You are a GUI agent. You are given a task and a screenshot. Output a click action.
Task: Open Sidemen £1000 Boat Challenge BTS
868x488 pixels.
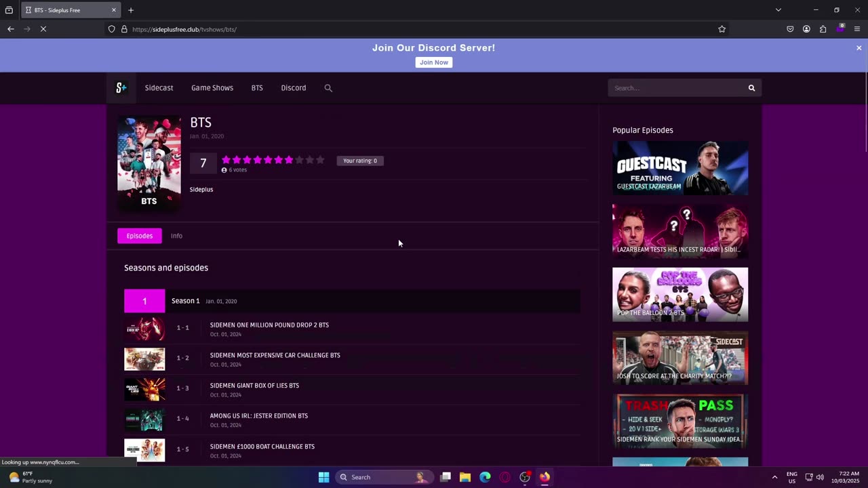click(262, 447)
